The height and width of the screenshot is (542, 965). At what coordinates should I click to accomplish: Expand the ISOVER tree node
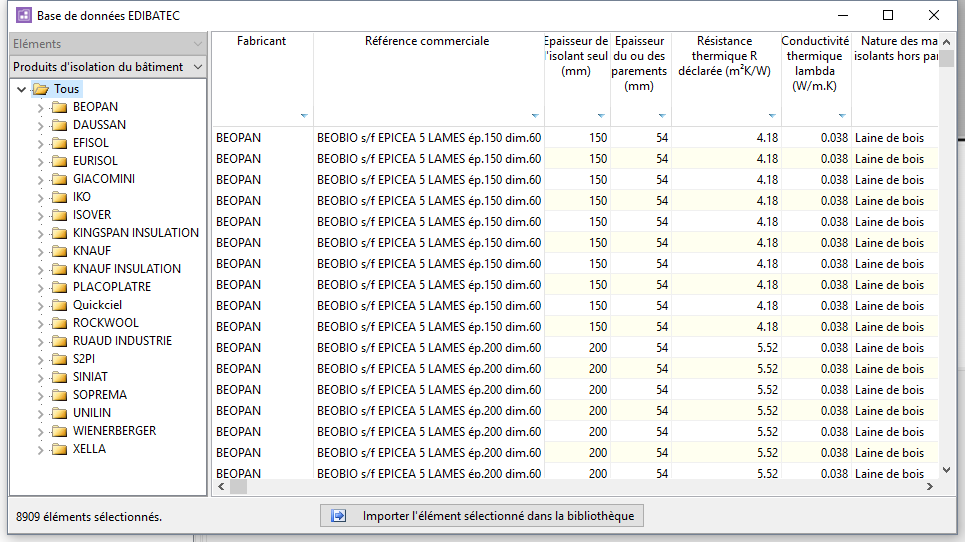tap(41, 215)
